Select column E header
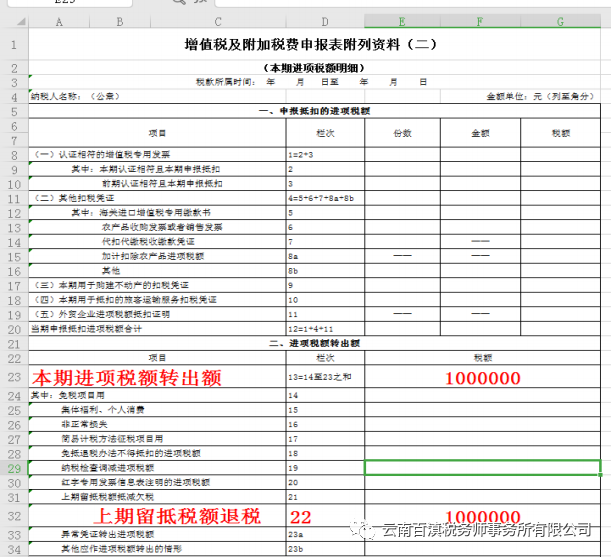Screen dimensions: 611x557 click(402, 22)
